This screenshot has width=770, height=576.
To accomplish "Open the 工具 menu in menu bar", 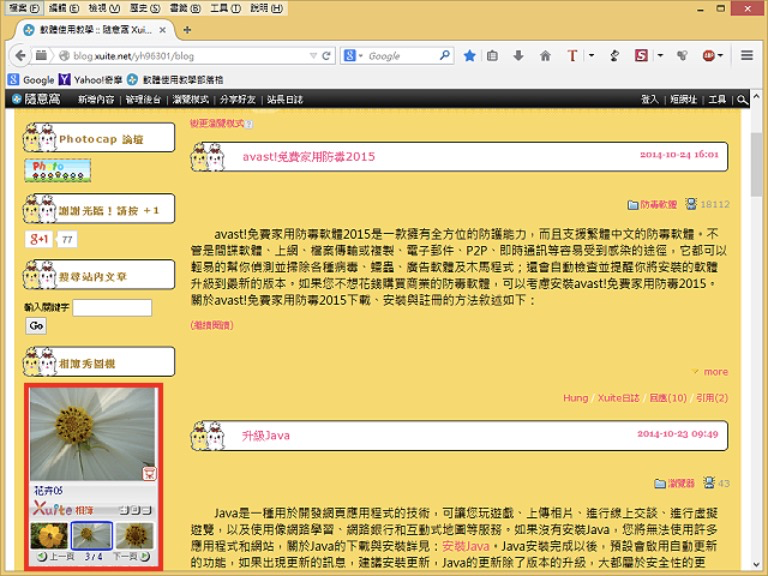I will (225, 8).
